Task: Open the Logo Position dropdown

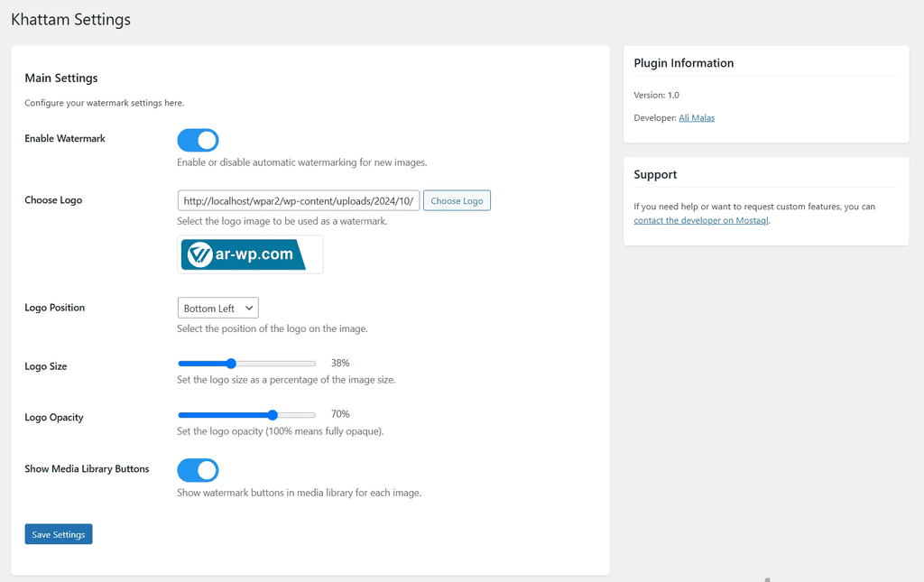Action: tap(218, 308)
